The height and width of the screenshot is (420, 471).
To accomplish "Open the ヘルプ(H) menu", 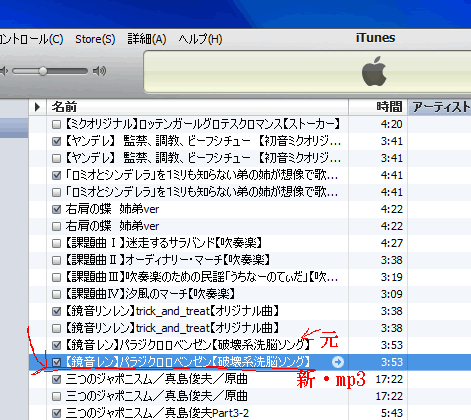I will (x=200, y=39).
